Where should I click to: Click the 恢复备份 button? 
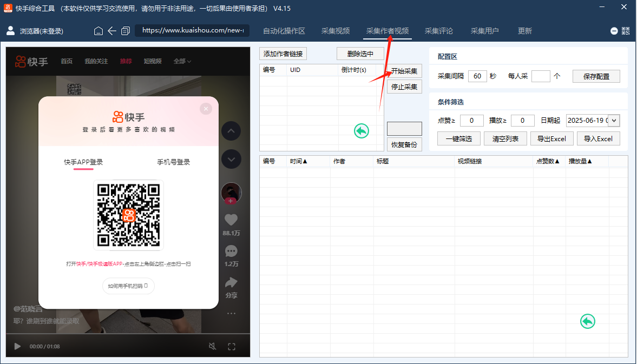(404, 144)
